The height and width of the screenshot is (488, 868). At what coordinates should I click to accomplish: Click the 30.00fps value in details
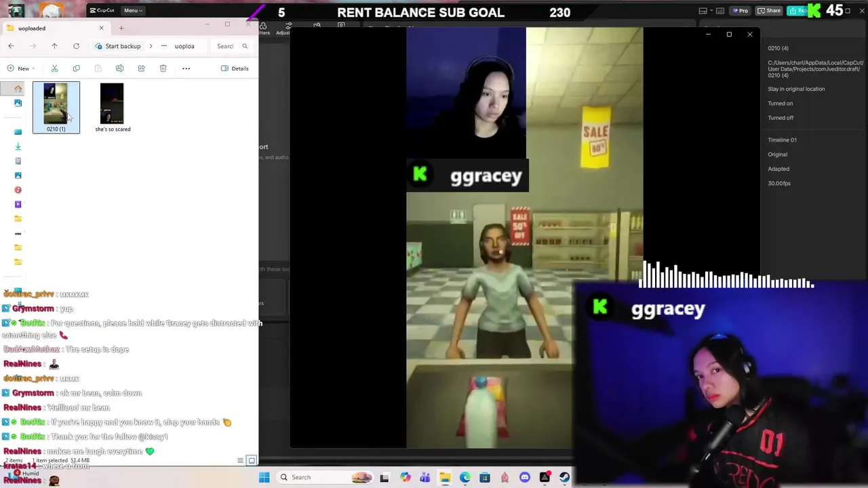[x=779, y=184]
